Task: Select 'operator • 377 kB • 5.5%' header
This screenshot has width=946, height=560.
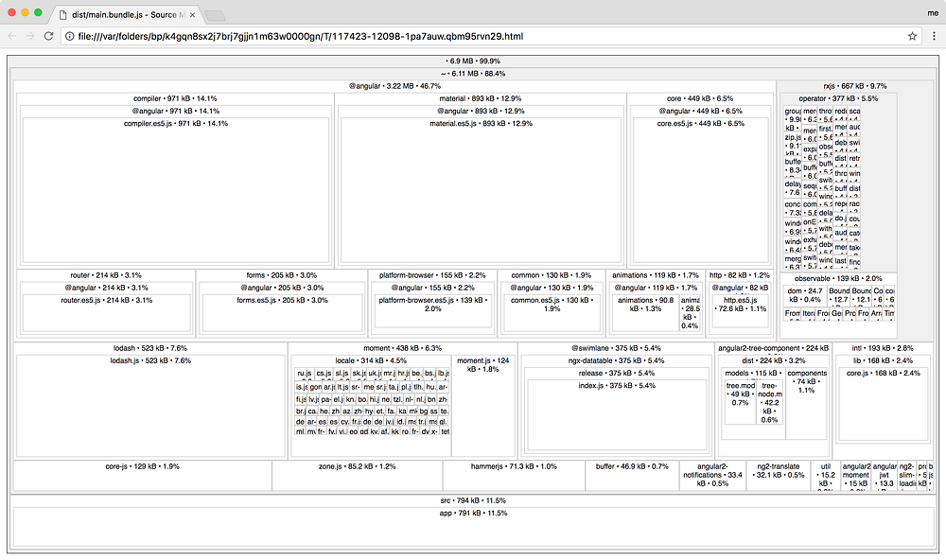Action: (838, 98)
